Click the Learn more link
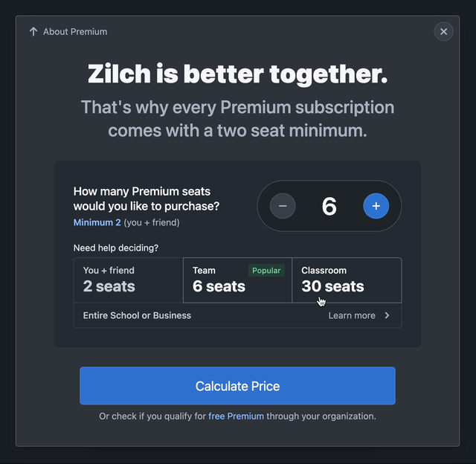This screenshot has width=476, height=464. 352,316
